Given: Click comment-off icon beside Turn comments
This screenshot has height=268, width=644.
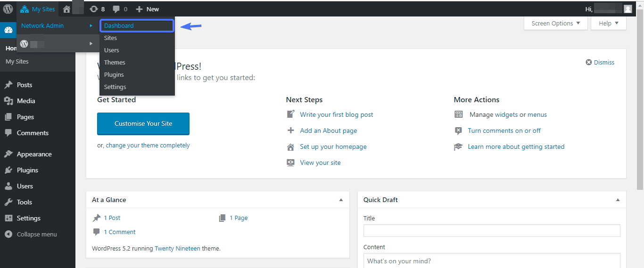Looking at the screenshot, I should tap(458, 130).
